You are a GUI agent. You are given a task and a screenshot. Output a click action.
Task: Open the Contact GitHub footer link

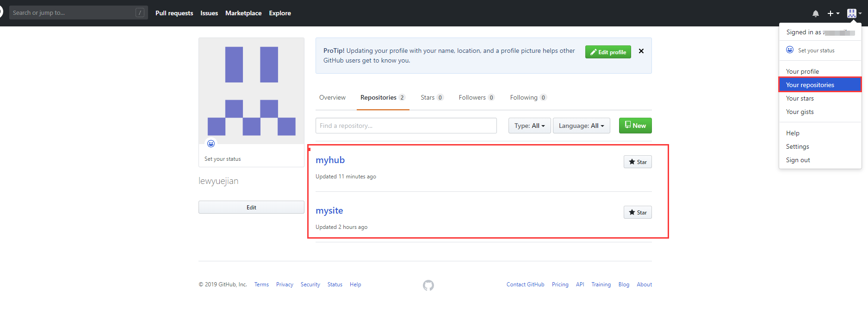525,284
